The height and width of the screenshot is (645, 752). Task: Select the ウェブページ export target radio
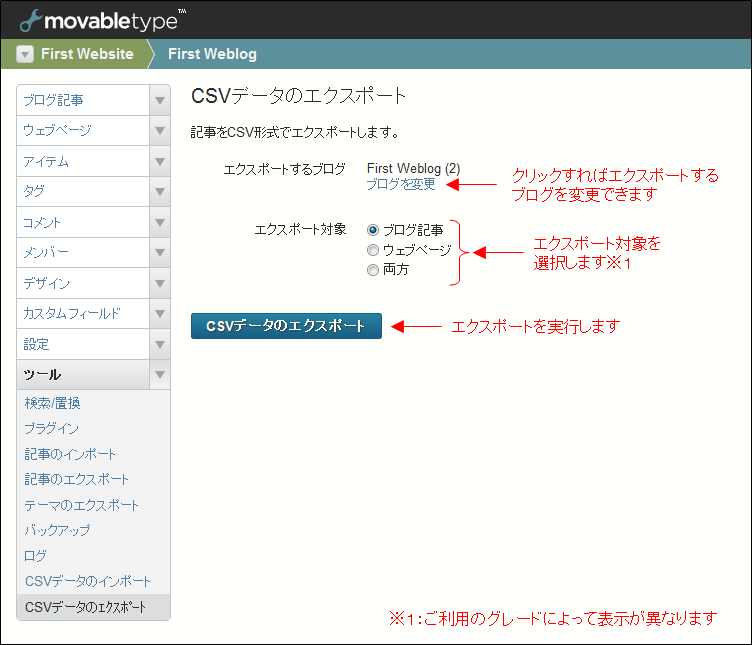pos(373,250)
